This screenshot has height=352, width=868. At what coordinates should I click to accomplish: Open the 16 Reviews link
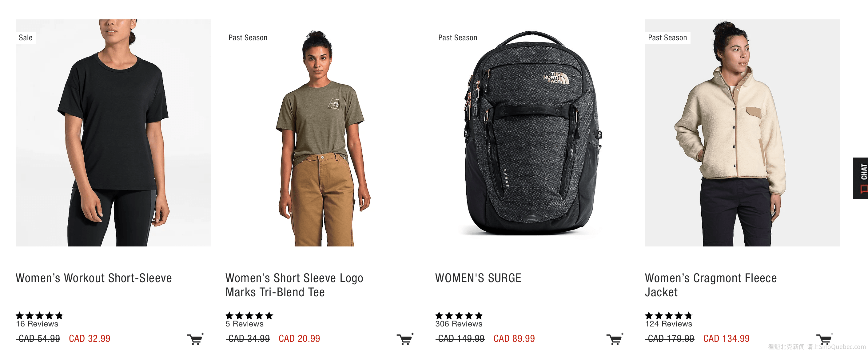click(37, 324)
